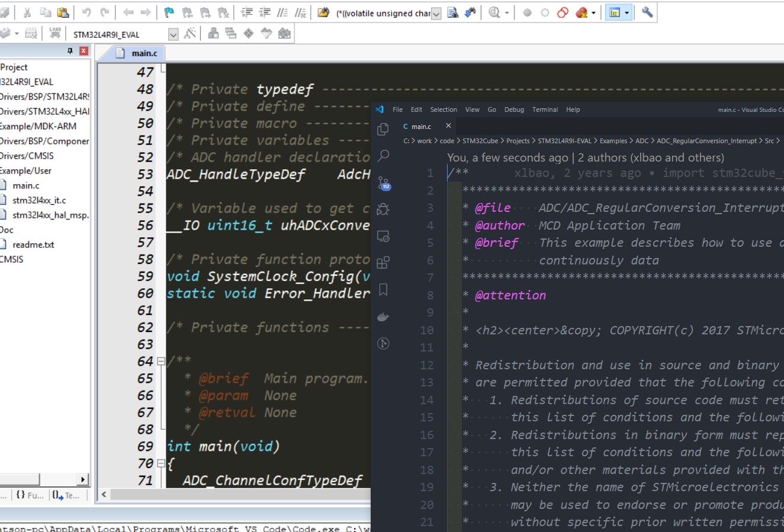
Task: Click the Download LOAD icon in build toolbar
Action: [x=55, y=33]
